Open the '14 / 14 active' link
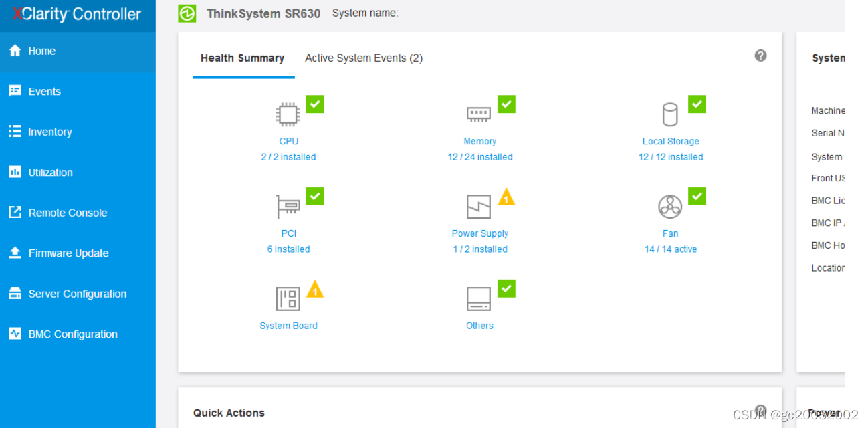 (671, 249)
